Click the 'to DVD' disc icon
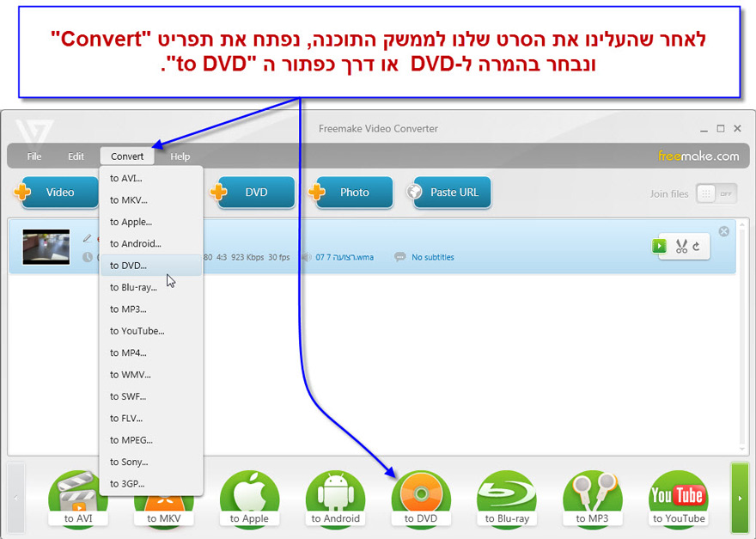 [x=421, y=499]
